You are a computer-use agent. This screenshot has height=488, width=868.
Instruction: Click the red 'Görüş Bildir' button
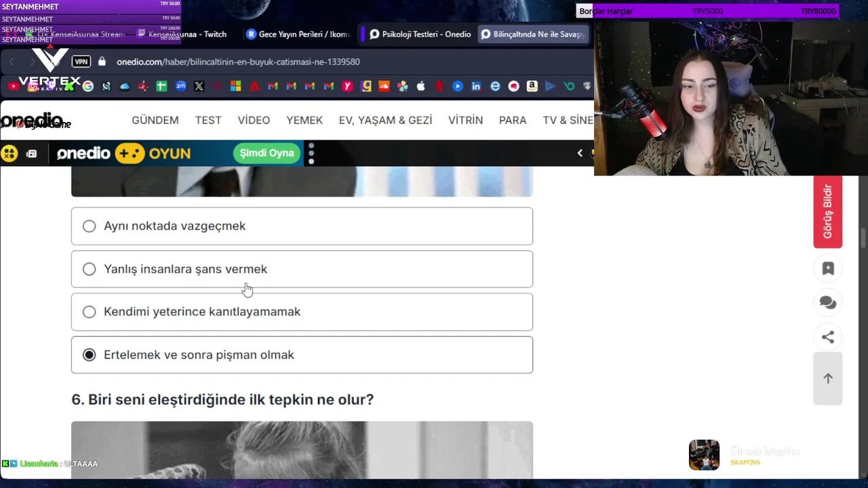[x=828, y=211]
